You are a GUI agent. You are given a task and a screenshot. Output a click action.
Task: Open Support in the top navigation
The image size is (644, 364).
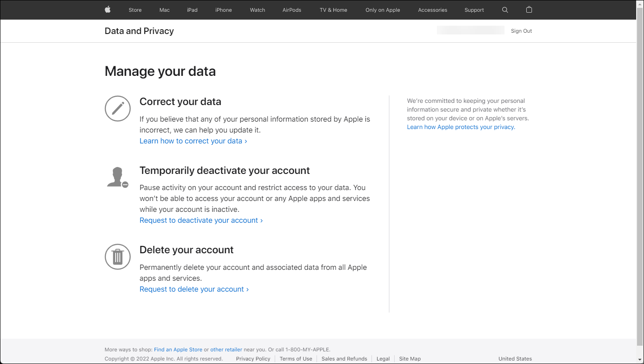click(474, 10)
